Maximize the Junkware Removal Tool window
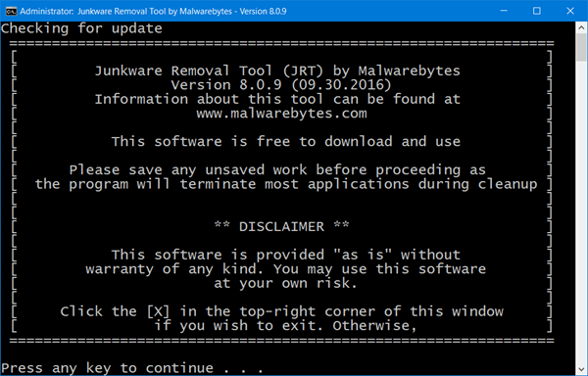Viewport: 588px width, 376px height. (x=537, y=11)
